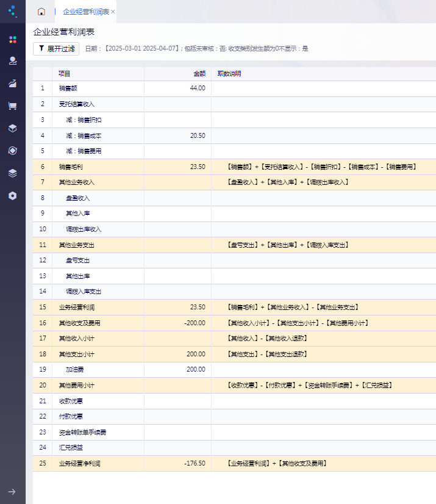The image size is (436, 504).
Task: Click the 项目 column header
Action: 64,74
